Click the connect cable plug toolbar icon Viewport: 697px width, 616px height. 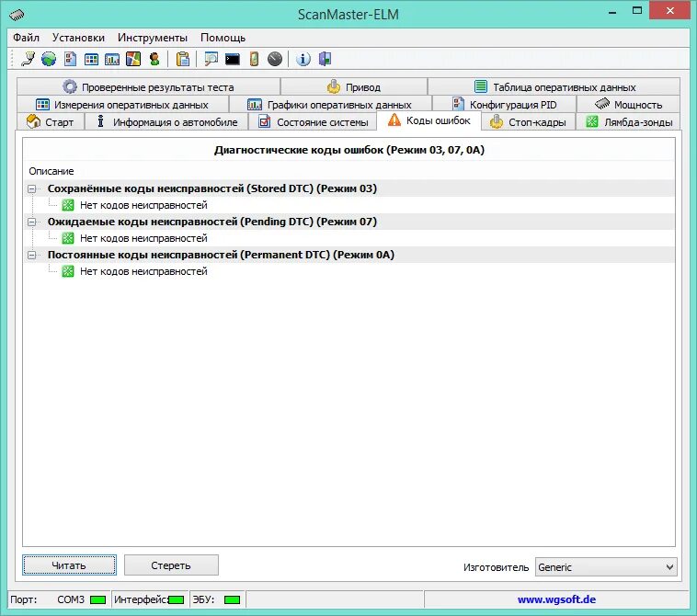28,59
